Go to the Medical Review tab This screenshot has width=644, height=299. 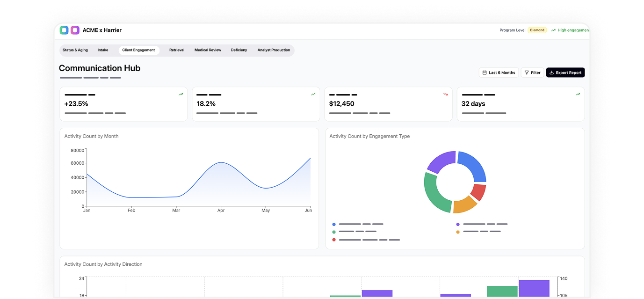click(208, 50)
